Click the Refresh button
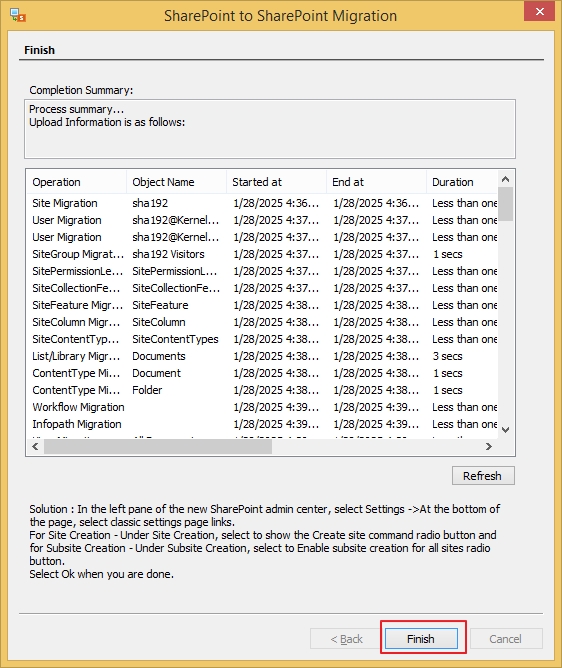Screen dimensions: 562x668 point(483,475)
